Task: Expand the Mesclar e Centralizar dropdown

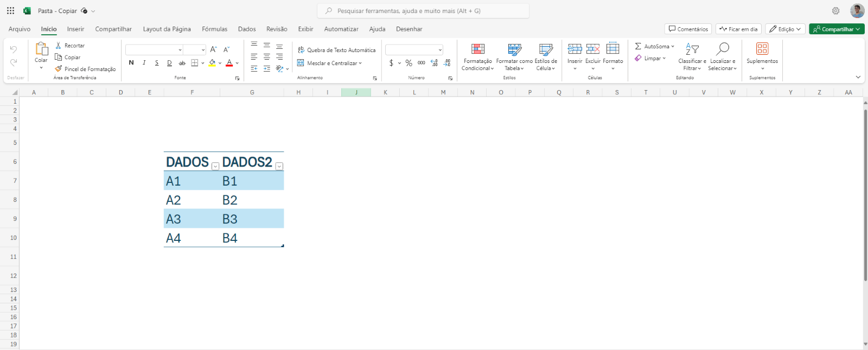Action: [x=360, y=63]
